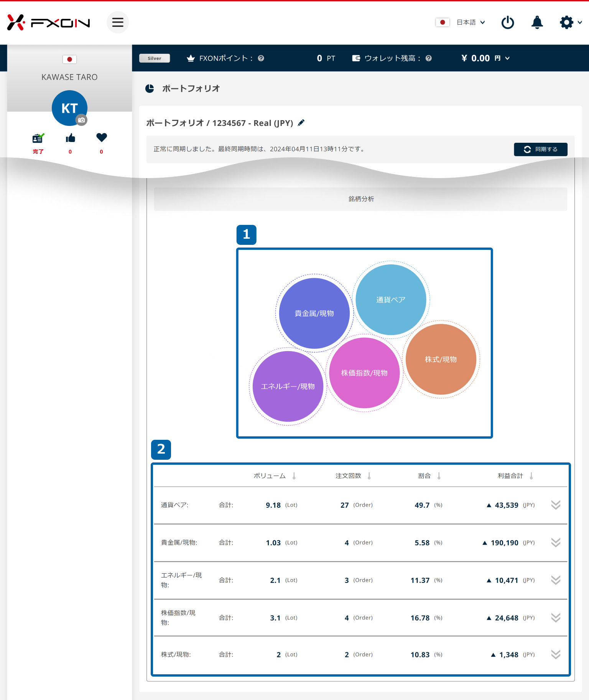Click the 完了 verification ID icon
This screenshot has height=700, width=589.
38,138
